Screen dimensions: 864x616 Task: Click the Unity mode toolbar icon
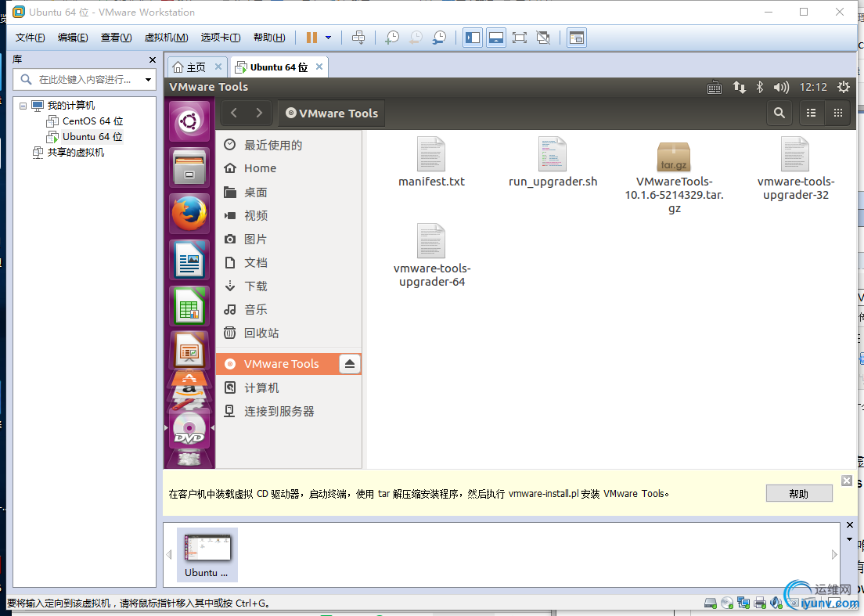coord(543,38)
